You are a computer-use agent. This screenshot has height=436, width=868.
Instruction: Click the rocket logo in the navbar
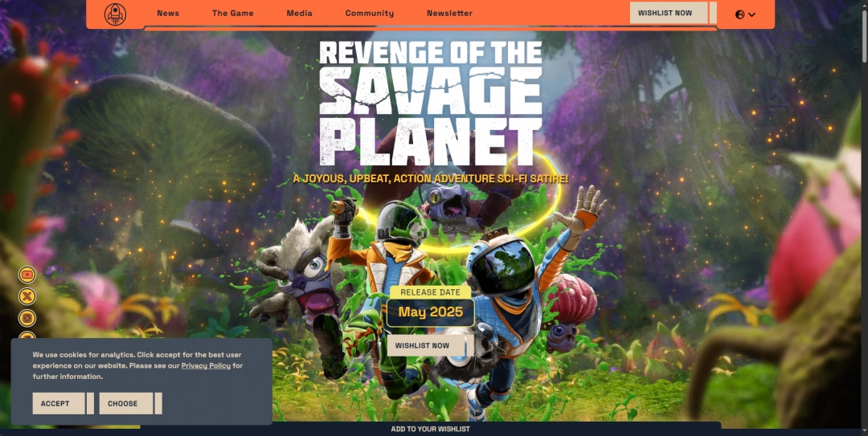[115, 14]
